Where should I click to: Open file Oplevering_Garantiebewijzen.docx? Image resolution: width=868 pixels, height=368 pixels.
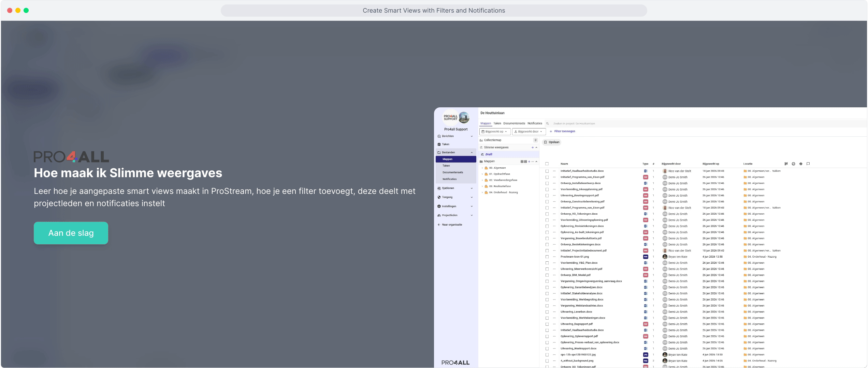[x=581, y=288]
